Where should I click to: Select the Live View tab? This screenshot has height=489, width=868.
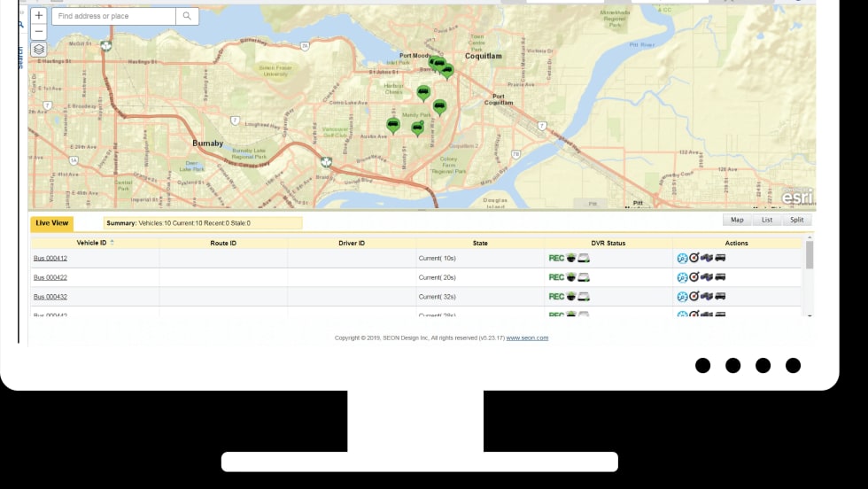(52, 223)
